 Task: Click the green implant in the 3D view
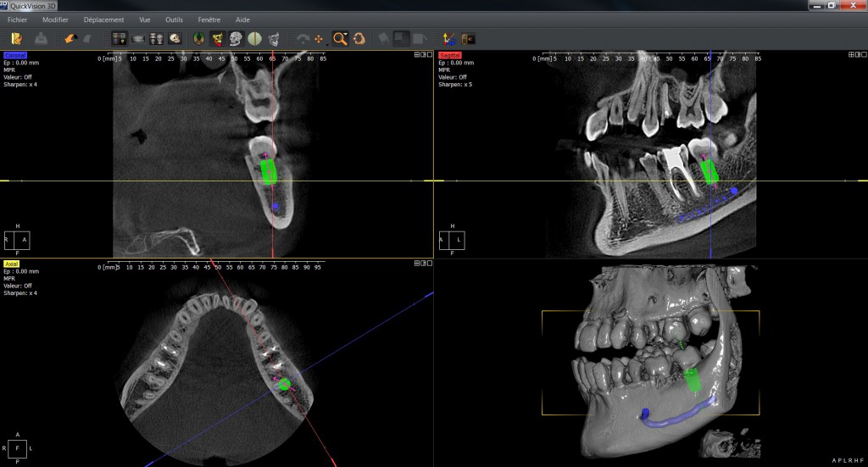694,383
